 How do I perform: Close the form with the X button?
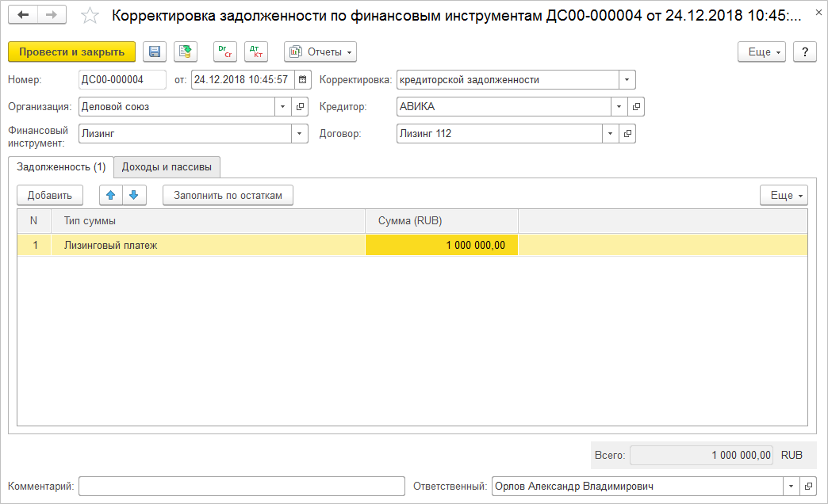(818, 12)
